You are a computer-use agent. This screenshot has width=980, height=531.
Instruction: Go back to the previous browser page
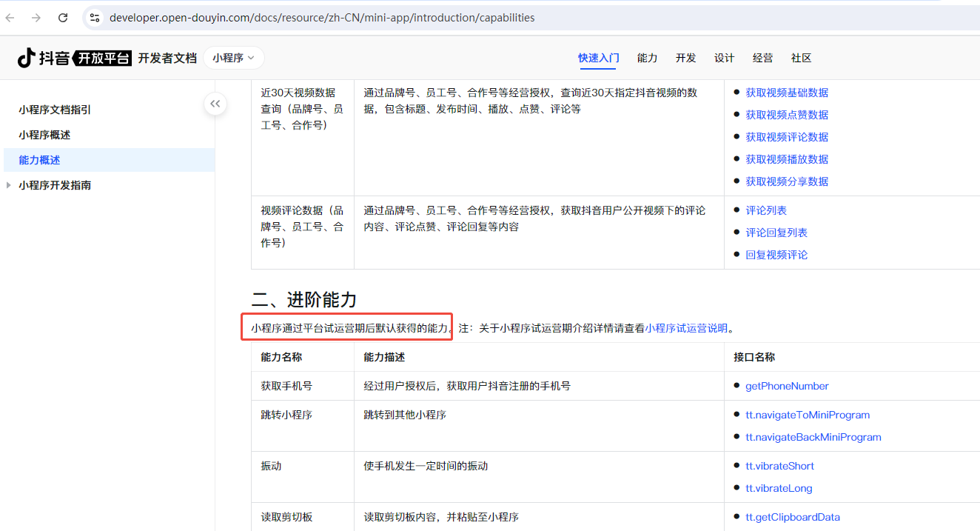tap(10, 18)
